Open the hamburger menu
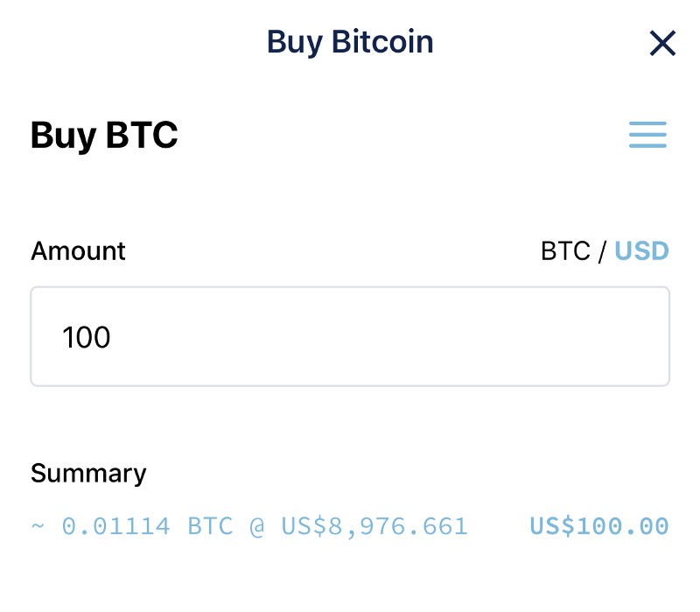This screenshot has width=700, height=612. pyautogui.click(x=647, y=135)
